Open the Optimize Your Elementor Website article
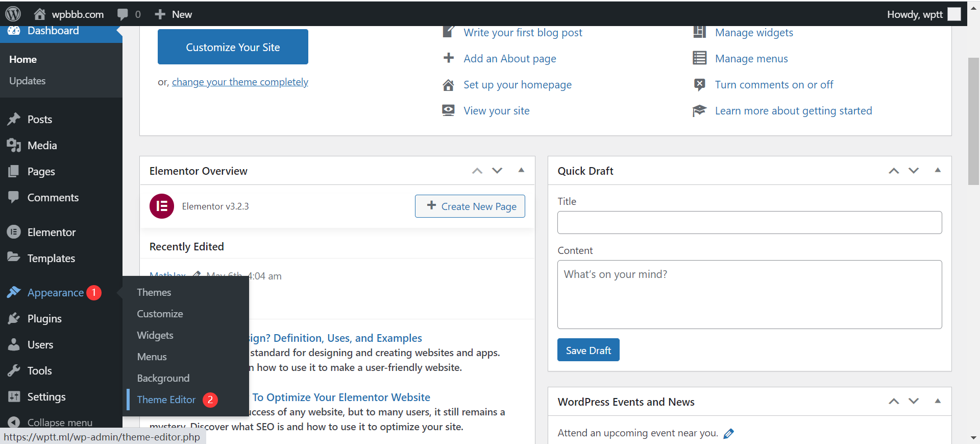Screen dimensions: 980x444 coord(341,397)
